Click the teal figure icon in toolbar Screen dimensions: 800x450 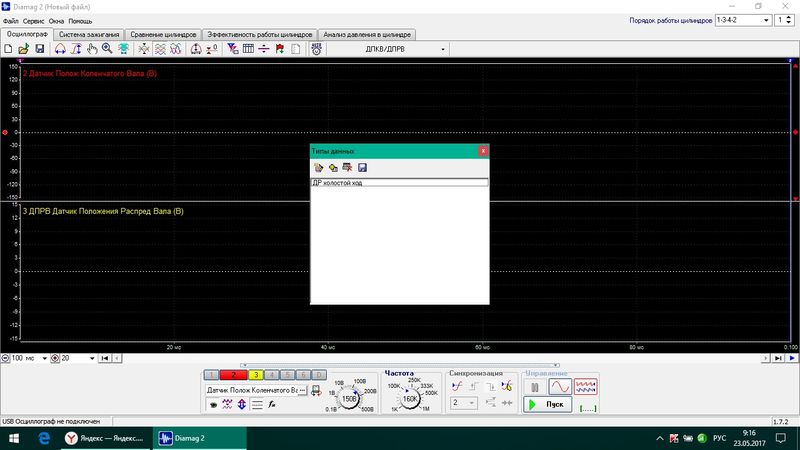[x=123, y=49]
